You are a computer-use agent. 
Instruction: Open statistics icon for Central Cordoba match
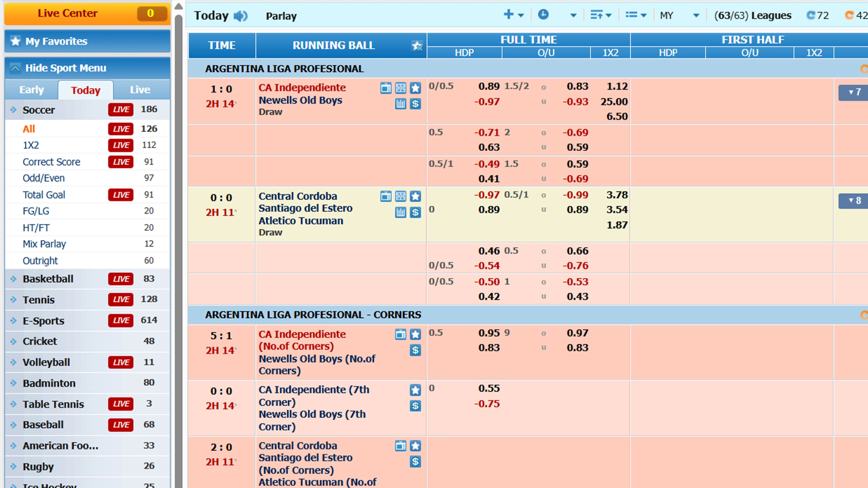pyautogui.click(x=400, y=212)
